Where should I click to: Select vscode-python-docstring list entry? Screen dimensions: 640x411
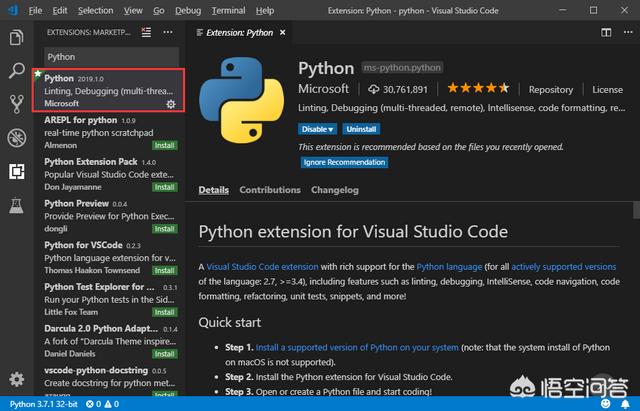(x=109, y=379)
